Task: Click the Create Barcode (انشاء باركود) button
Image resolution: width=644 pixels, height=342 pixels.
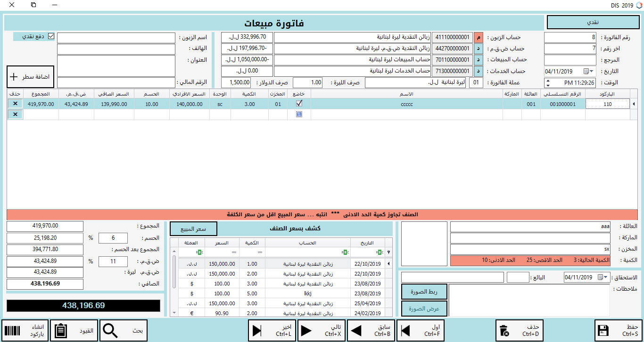Action: (25, 330)
